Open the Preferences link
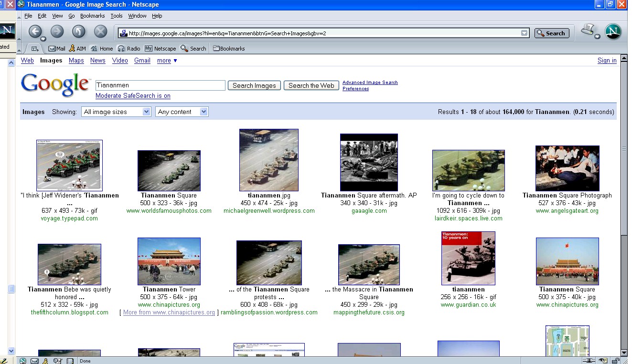This screenshot has width=632, height=364. coord(356,89)
